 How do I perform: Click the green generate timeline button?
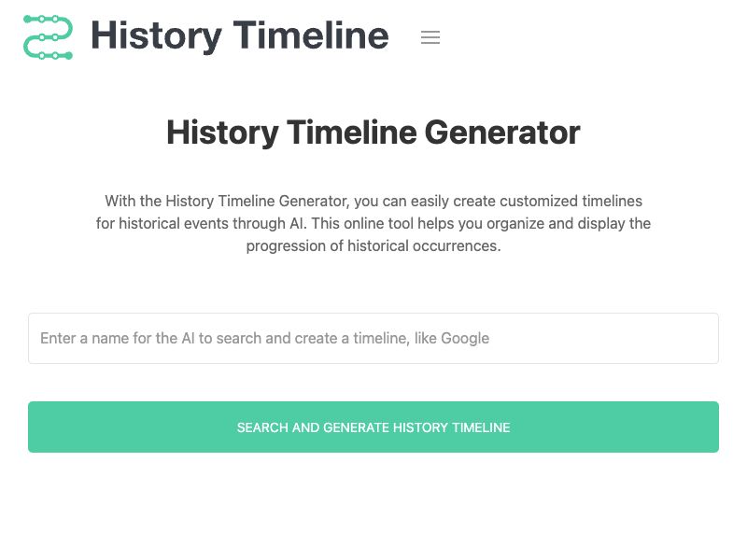coord(373,427)
